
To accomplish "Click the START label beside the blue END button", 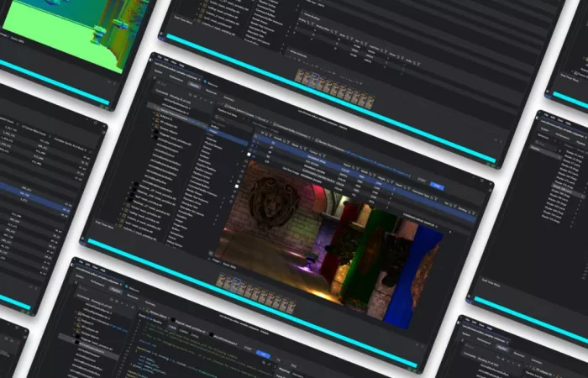I will tap(423, 181).
